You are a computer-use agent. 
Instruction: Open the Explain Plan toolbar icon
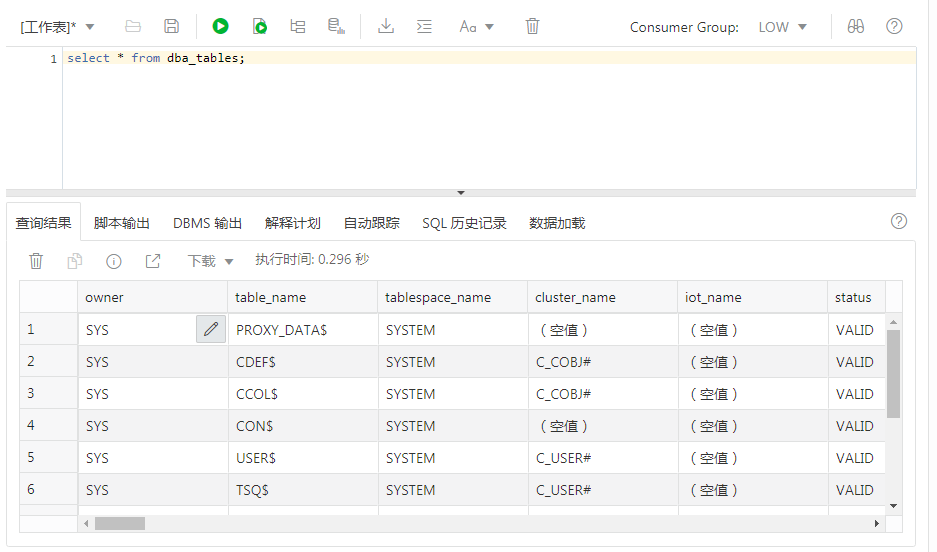tap(298, 27)
